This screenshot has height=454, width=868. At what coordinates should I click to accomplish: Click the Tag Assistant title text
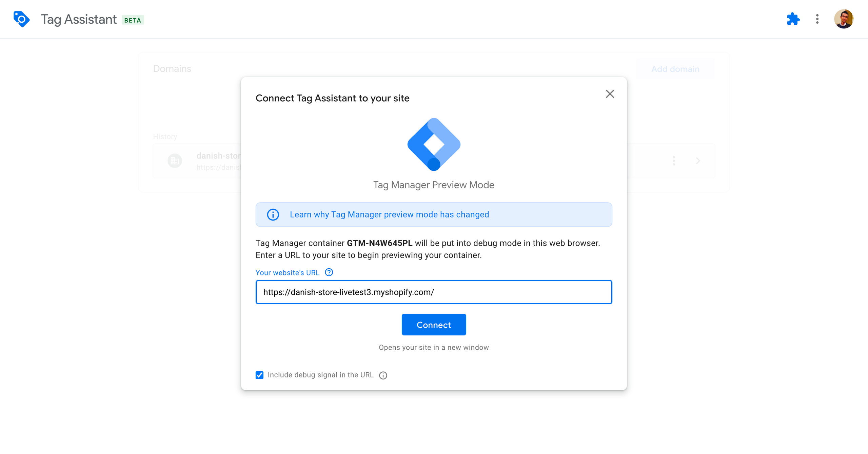click(x=79, y=19)
